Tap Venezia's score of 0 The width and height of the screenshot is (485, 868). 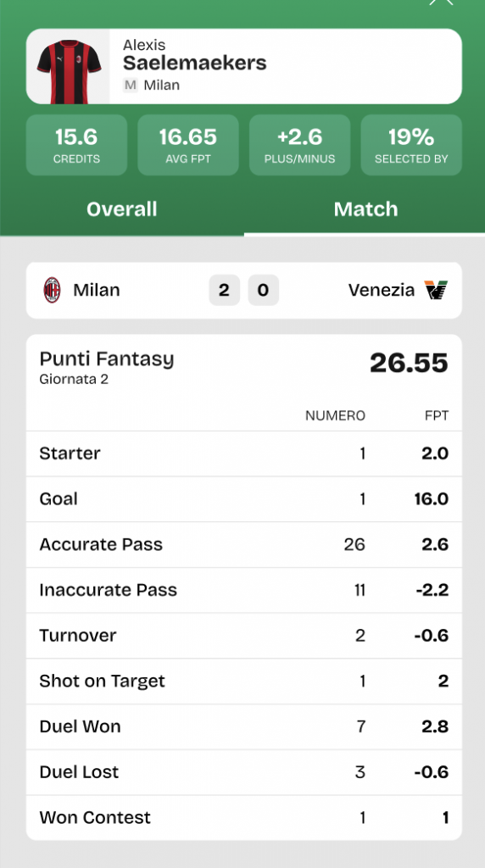(264, 290)
